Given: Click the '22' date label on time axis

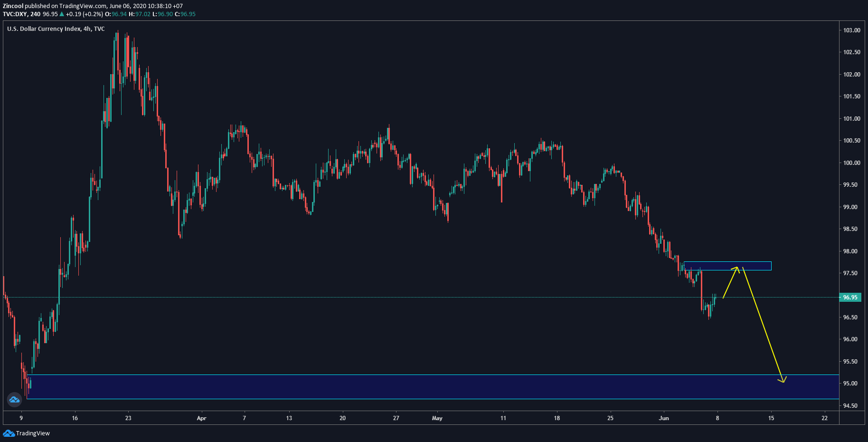Looking at the screenshot, I should 825,418.
